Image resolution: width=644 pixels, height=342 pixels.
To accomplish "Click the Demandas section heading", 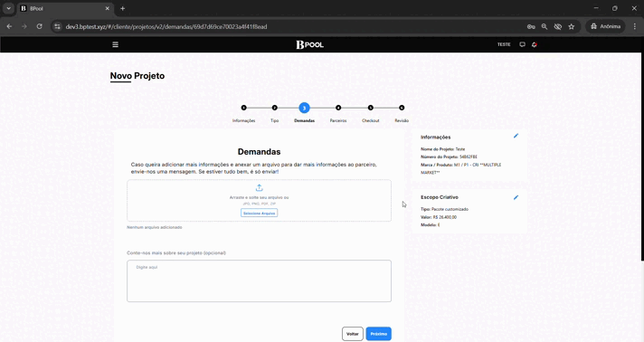I will coord(260,152).
